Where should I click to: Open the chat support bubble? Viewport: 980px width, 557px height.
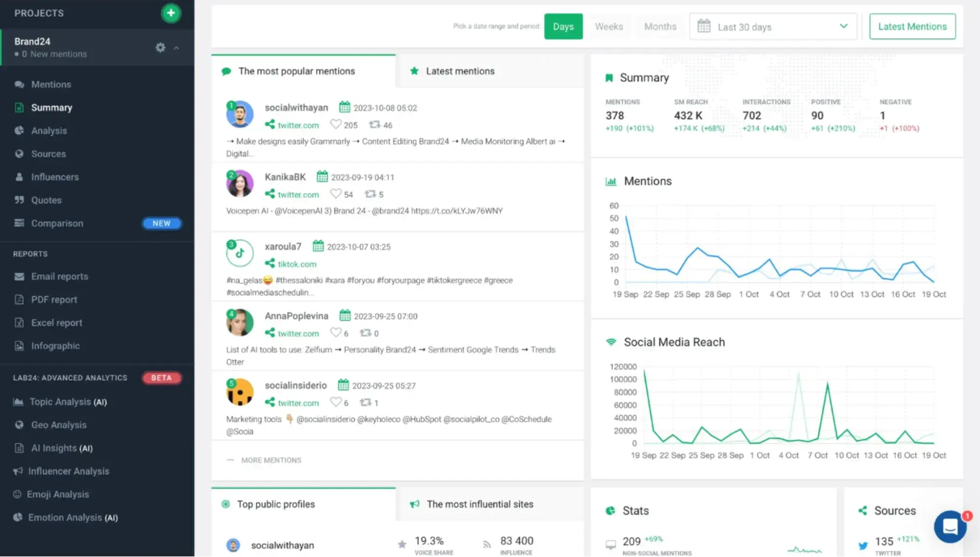point(950,527)
